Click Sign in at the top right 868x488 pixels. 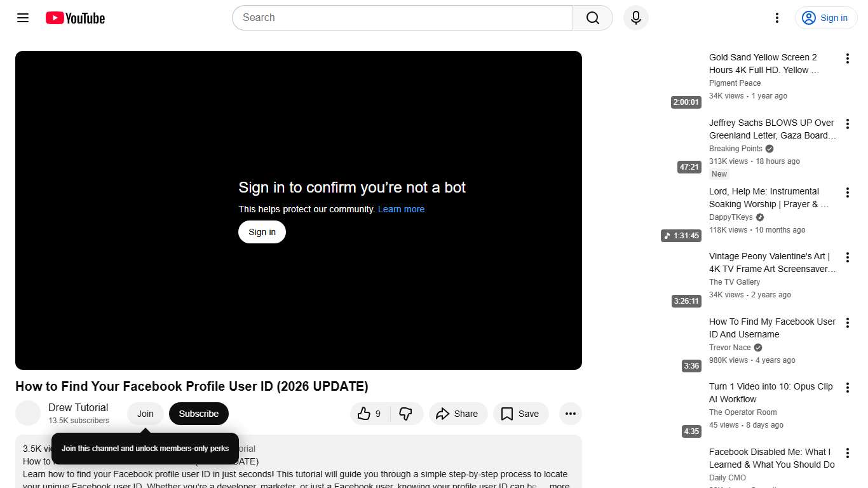click(x=825, y=18)
